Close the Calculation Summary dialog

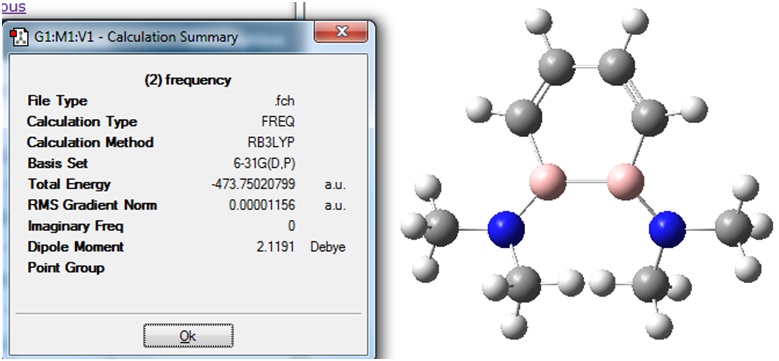click(341, 32)
